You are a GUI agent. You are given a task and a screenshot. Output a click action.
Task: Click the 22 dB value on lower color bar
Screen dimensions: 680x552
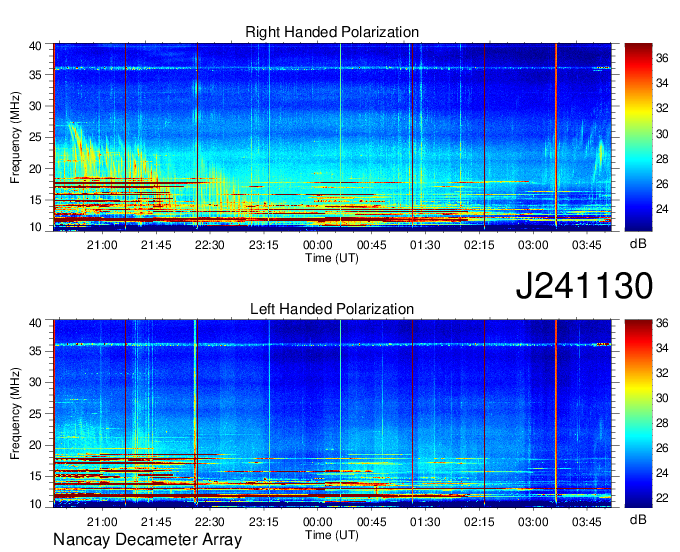pyautogui.click(x=662, y=497)
